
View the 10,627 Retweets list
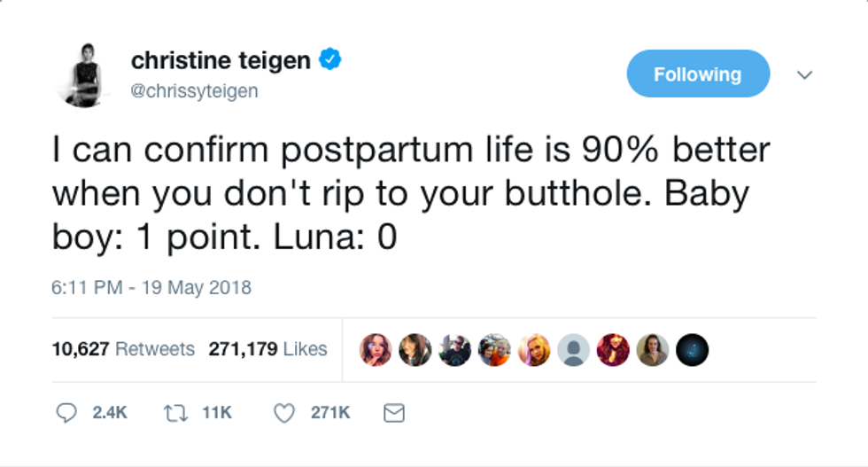pyautogui.click(x=123, y=349)
